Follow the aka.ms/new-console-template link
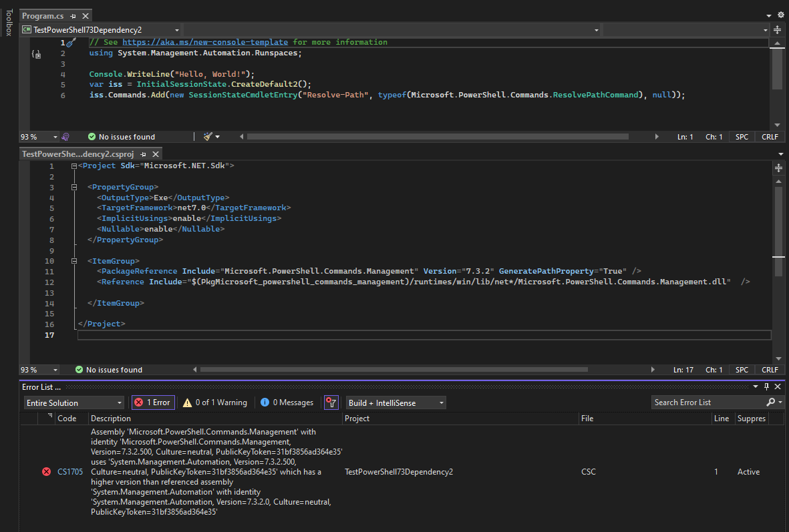Viewport: 789px width, 532px height. coord(205,42)
